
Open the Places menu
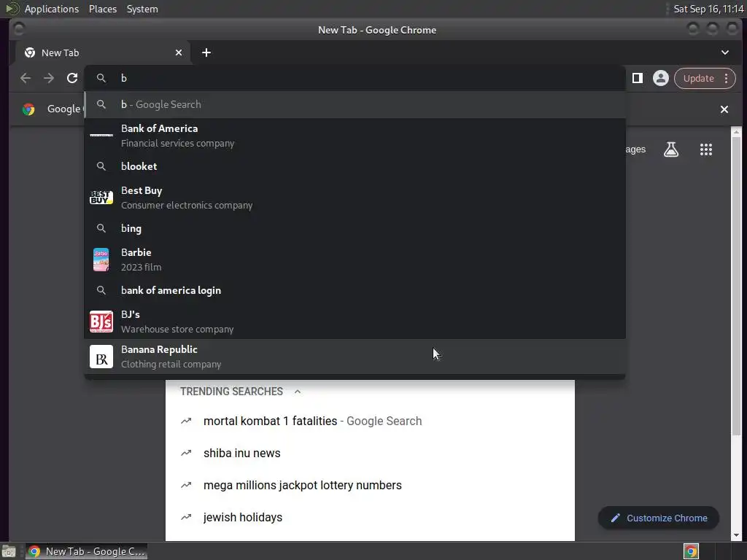coord(103,9)
